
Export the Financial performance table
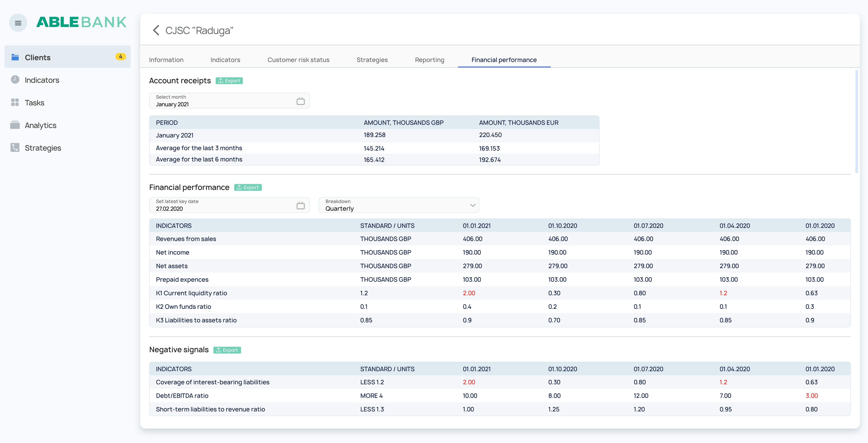click(248, 188)
